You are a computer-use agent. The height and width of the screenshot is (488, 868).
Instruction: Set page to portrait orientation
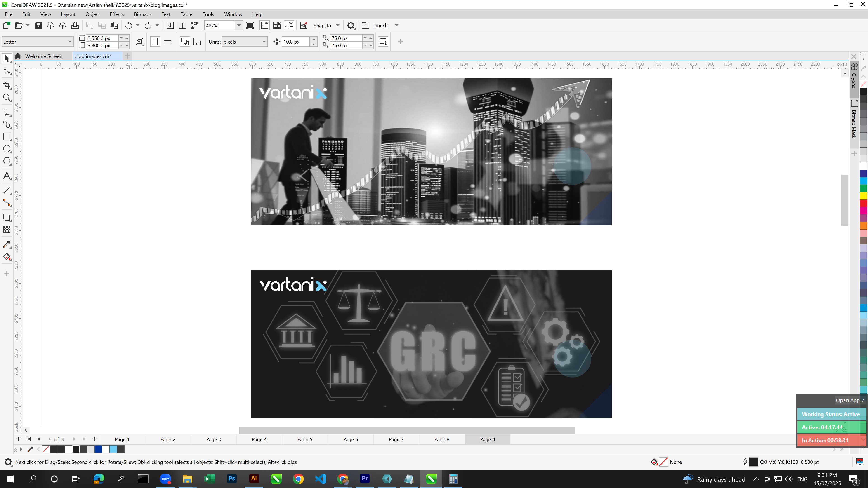[x=155, y=42]
